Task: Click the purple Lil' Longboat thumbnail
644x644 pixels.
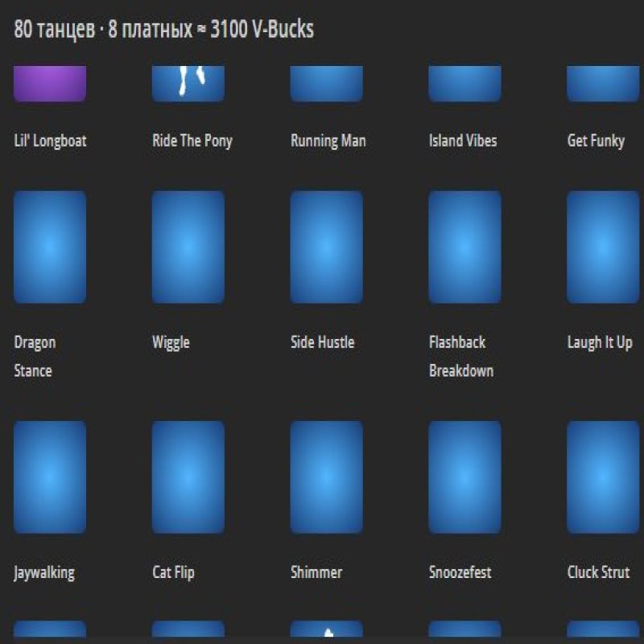Action: [50, 84]
